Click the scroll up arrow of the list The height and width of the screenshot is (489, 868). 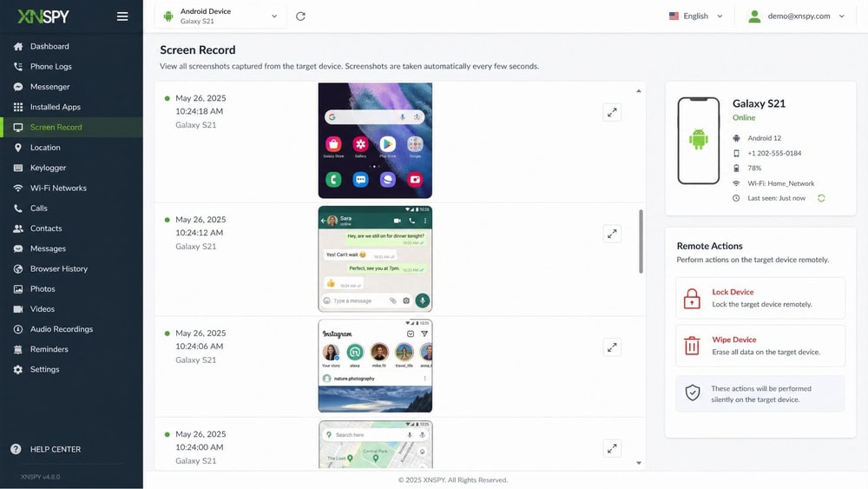pos(639,91)
